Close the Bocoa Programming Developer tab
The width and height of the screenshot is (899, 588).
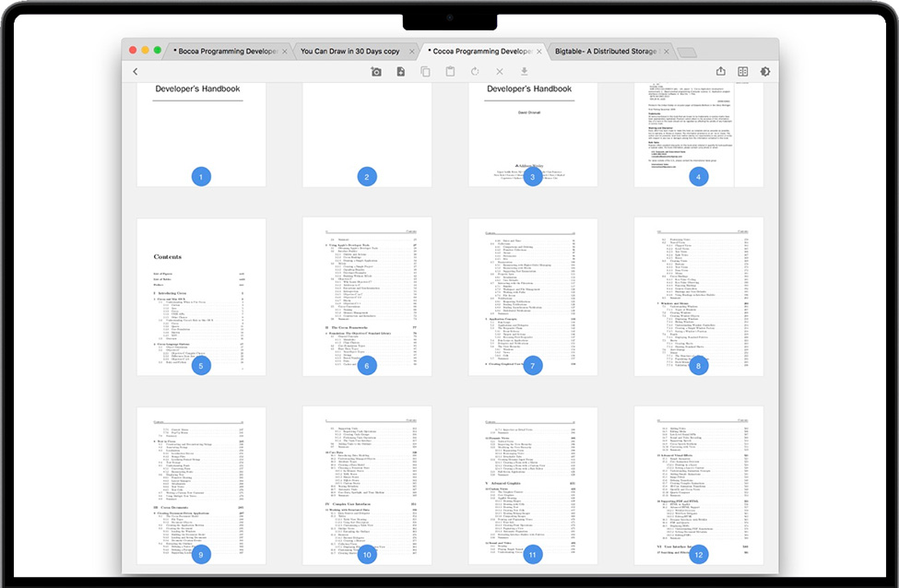pyautogui.click(x=284, y=52)
